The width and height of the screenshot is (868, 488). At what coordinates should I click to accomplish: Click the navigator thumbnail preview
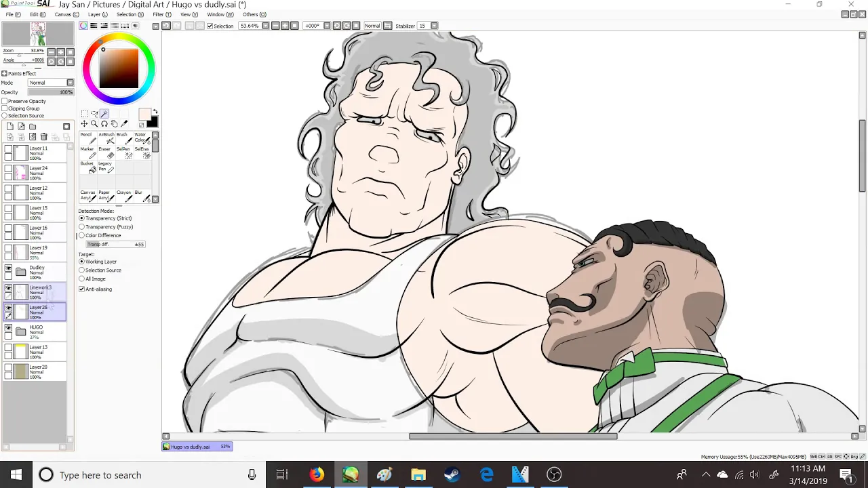37,33
